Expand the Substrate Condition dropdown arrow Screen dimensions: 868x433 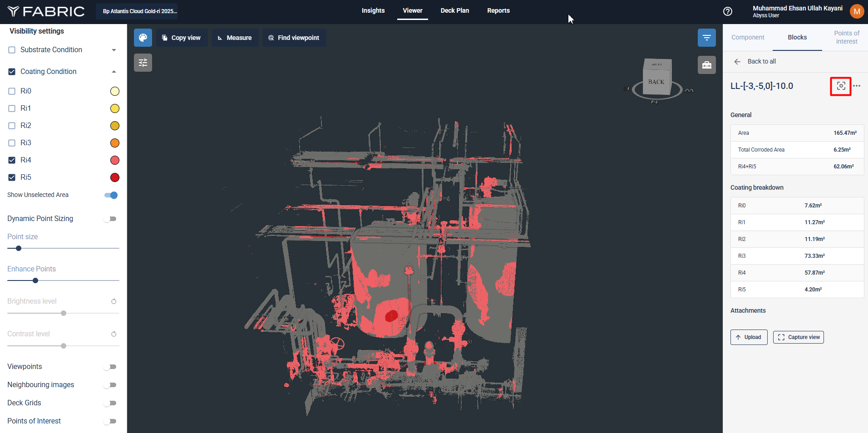[x=114, y=50]
